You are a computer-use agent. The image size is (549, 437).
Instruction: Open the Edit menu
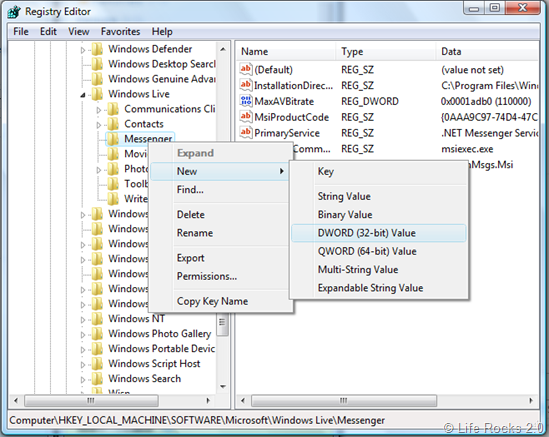(x=48, y=32)
